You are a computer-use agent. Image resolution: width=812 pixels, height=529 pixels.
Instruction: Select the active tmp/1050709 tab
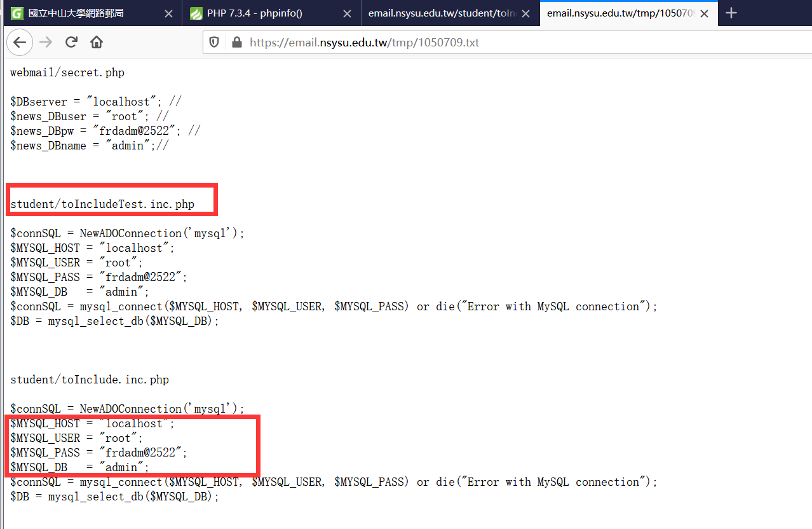tap(628, 13)
